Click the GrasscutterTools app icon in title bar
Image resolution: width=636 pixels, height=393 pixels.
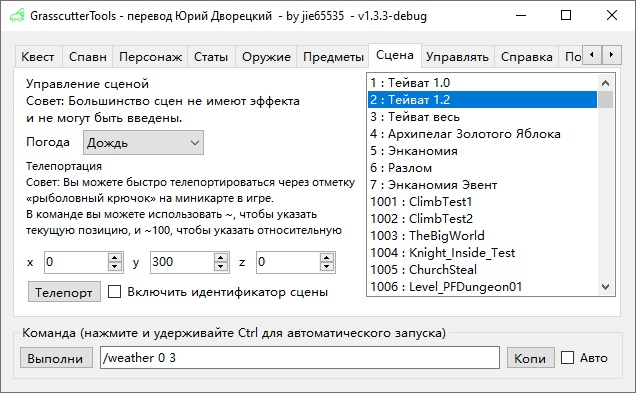[x=17, y=16]
